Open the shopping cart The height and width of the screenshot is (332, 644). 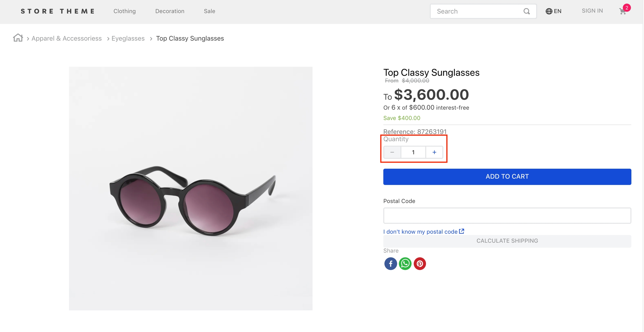pos(622,11)
